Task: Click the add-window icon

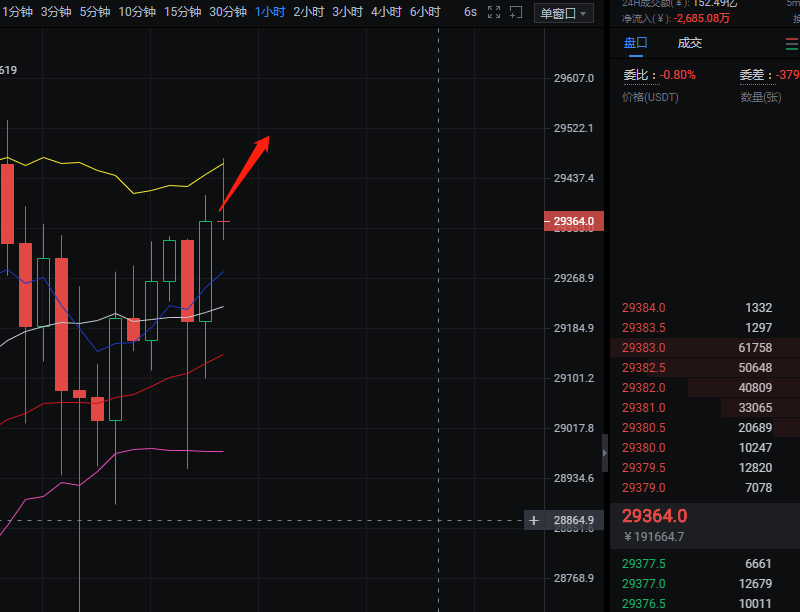Action: 516,12
